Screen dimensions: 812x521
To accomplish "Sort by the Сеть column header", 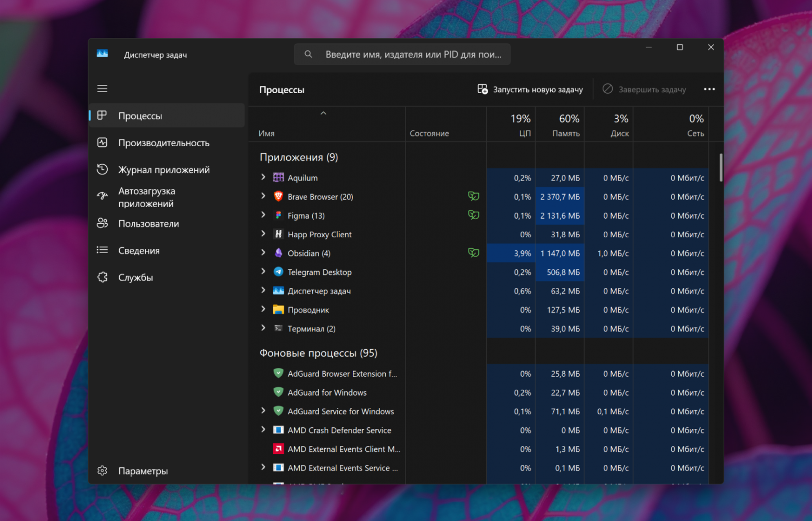I will pos(671,125).
